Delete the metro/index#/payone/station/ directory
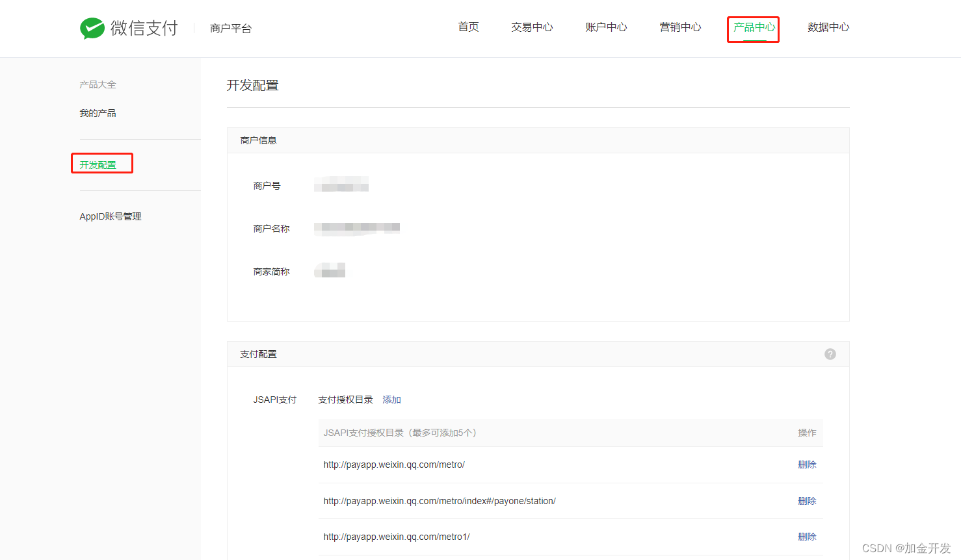 click(x=807, y=501)
